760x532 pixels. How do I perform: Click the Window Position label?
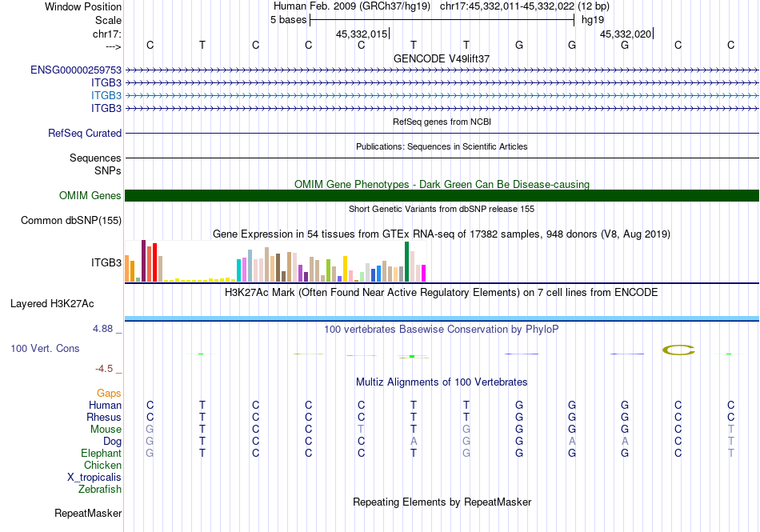(x=83, y=6)
